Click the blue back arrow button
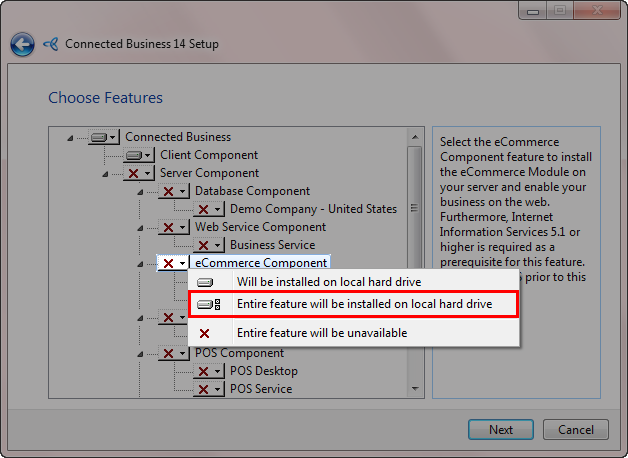Image resolution: width=628 pixels, height=458 pixels. [22, 44]
